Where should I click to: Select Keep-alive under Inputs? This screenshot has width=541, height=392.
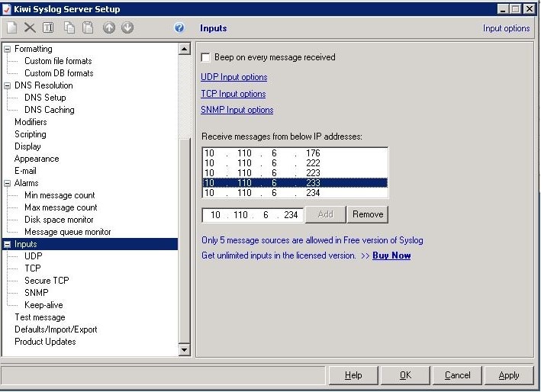(43, 305)
